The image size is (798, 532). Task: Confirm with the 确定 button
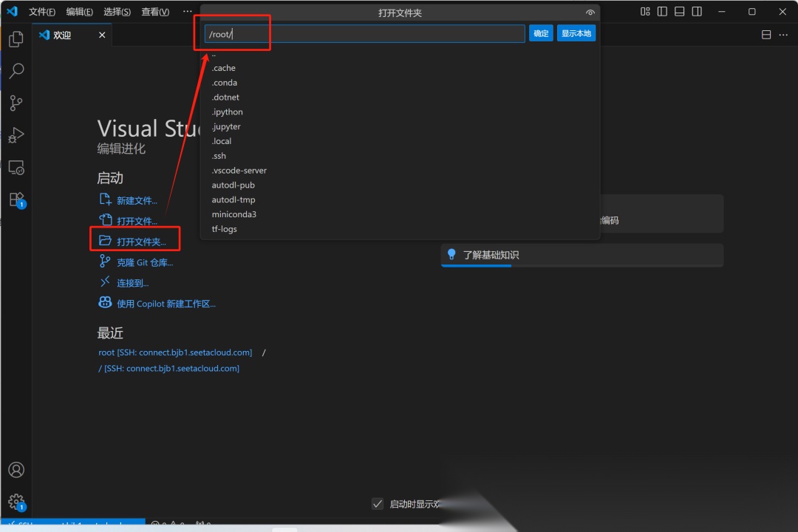pyautogui.click(x=541, y=33)
